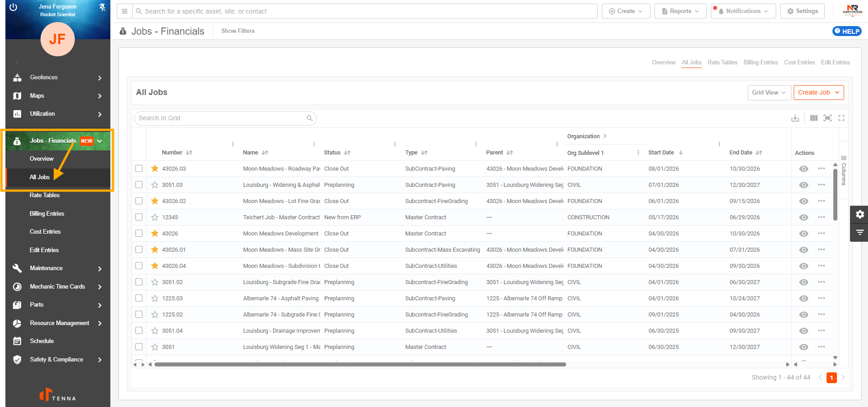
Task: View job 3051.03 with the eye icon
Action: pyautogui.click(x=804, y=185)
